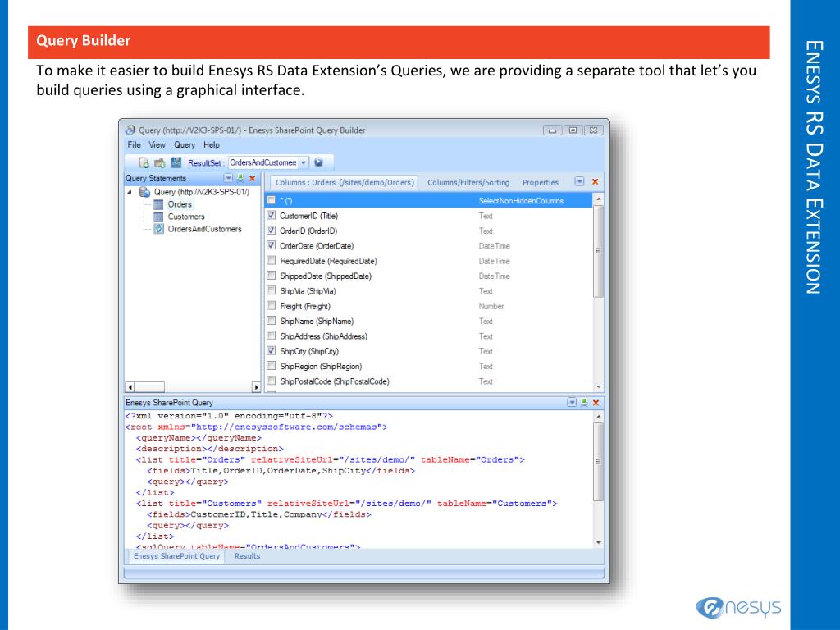Open the File menu
Image resolution: width=840 pixels, height=630 pixels.
click(134, 144)
